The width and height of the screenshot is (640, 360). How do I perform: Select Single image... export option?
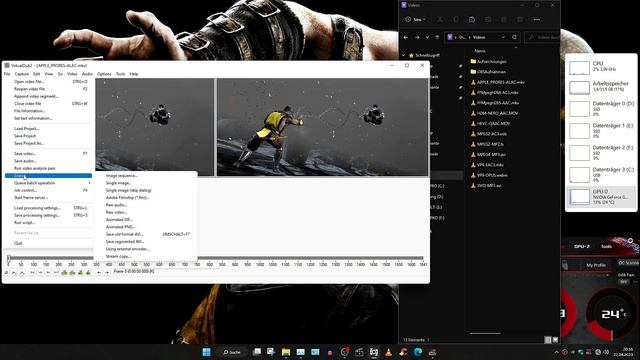point(146,183)
